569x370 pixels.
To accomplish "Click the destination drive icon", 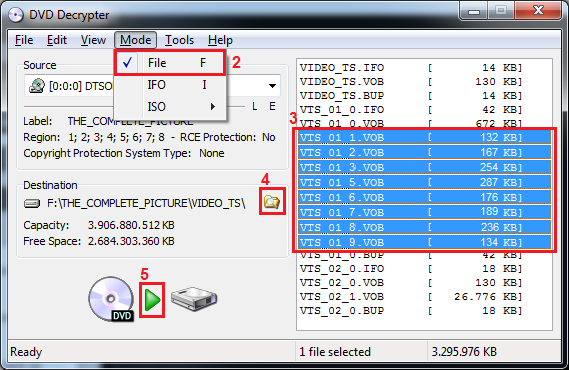I will (x=32, y=204).
